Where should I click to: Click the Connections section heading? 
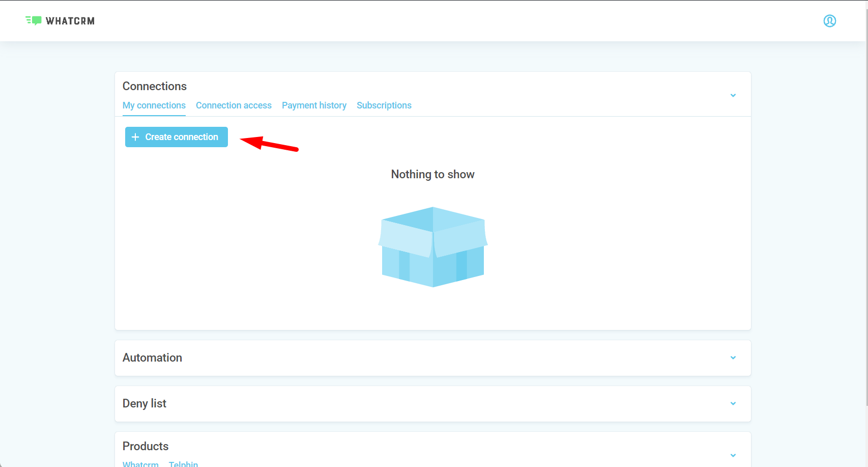pyautogui.click(x=155, y=86)
